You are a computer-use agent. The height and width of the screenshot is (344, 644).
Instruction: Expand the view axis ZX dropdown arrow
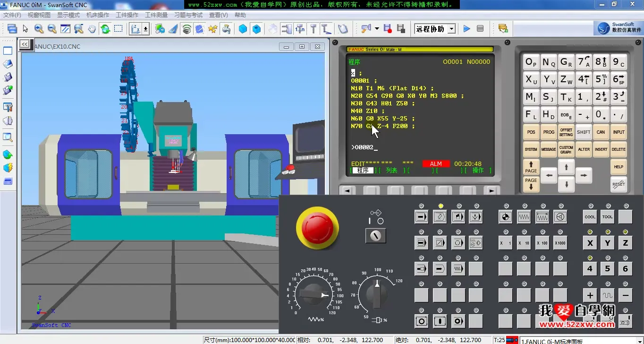pos(145,29)
